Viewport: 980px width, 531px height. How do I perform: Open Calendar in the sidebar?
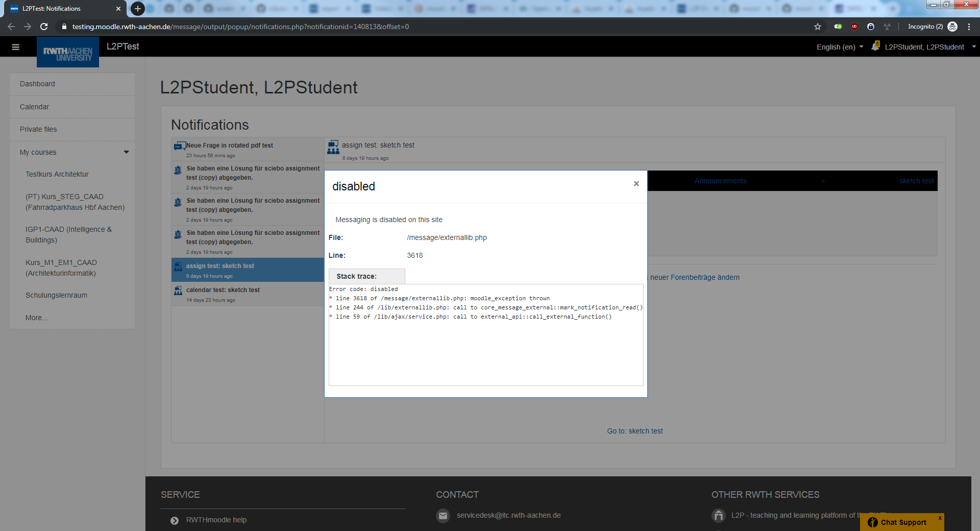[72, 107]
